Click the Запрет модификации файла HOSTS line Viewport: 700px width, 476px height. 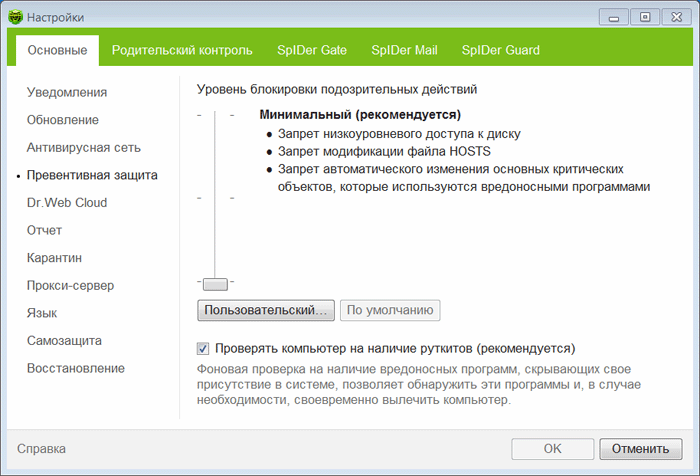click(384, 151)
